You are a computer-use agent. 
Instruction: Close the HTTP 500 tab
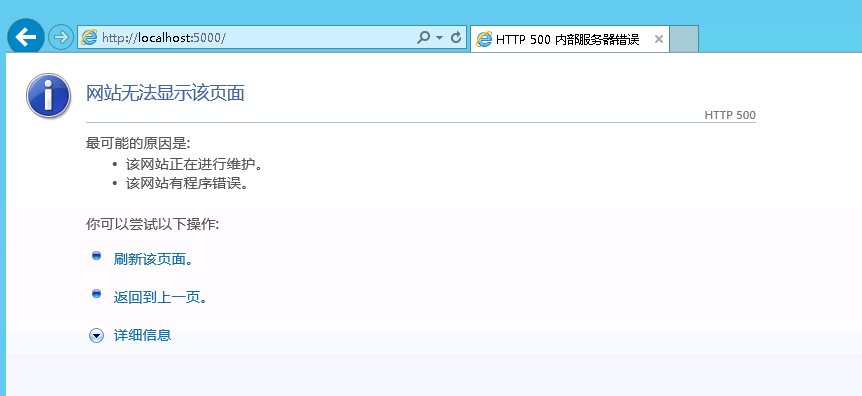pos(659,39)
